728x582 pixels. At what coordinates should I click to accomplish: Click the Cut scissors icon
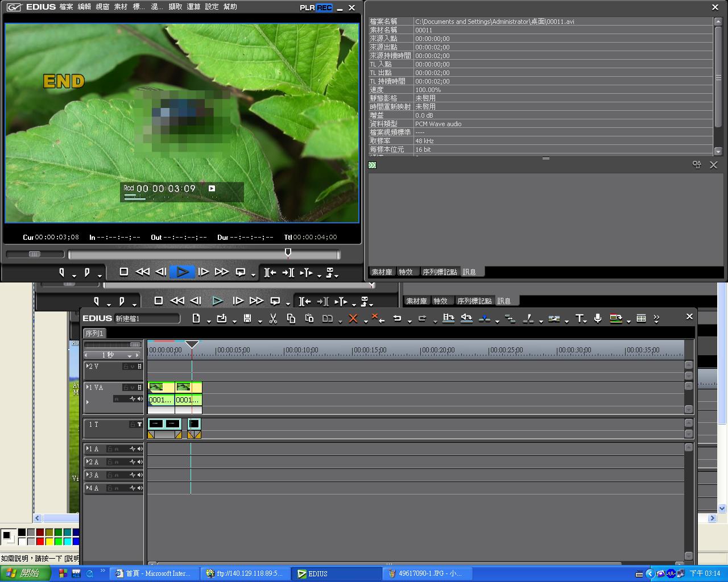pyautogui.click(x=273, y=318)
